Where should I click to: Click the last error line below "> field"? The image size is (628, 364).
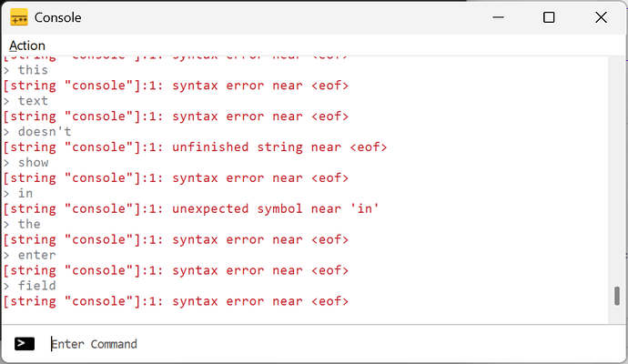tap(176, 302)
